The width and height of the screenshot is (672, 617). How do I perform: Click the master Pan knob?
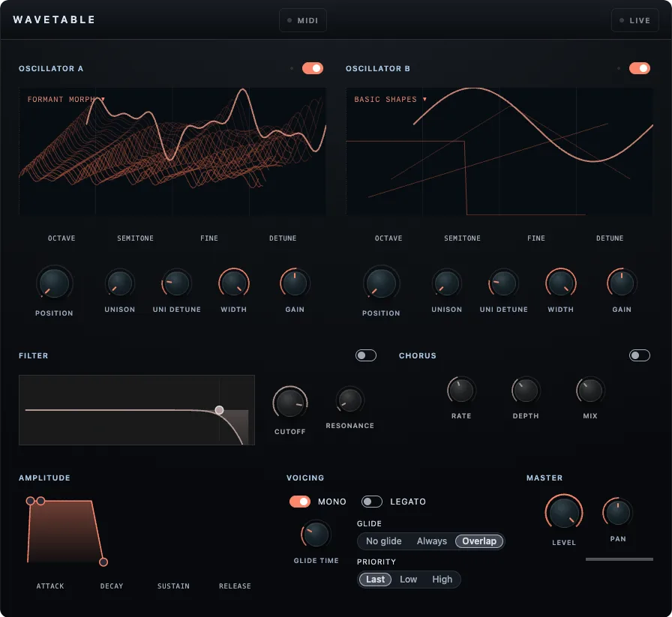(618, 513)
